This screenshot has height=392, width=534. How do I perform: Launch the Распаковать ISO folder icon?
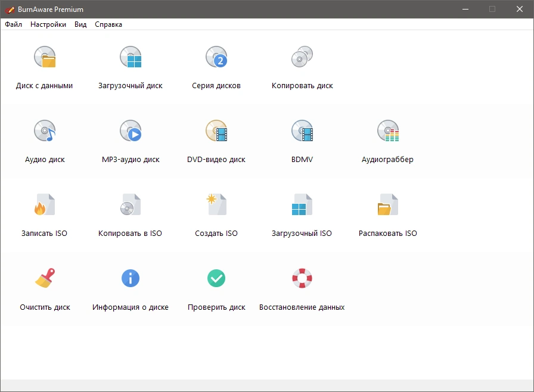[388, 204]
